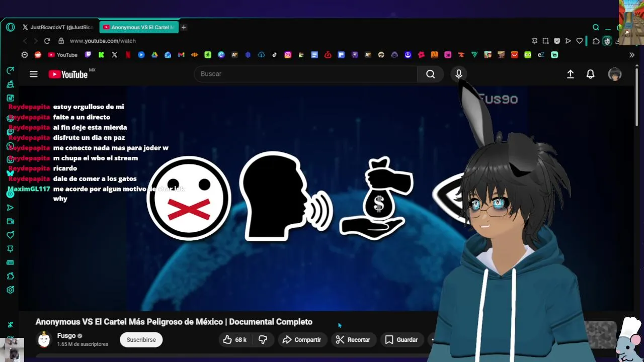Go forward with the browser forward arrow
Image resolution: width=644 pixels, height=362 pixels.
(x=36, y=41)
